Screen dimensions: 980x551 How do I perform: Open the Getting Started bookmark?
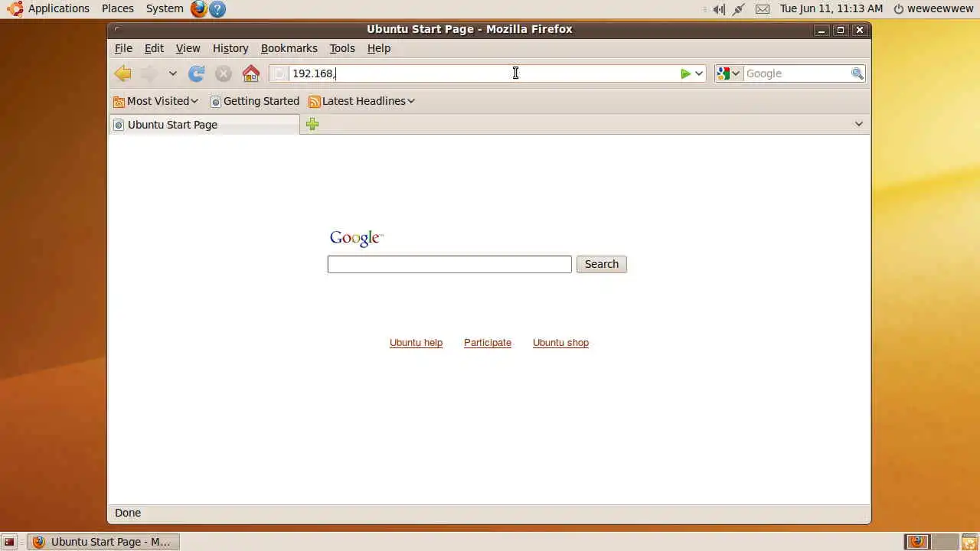255,101
